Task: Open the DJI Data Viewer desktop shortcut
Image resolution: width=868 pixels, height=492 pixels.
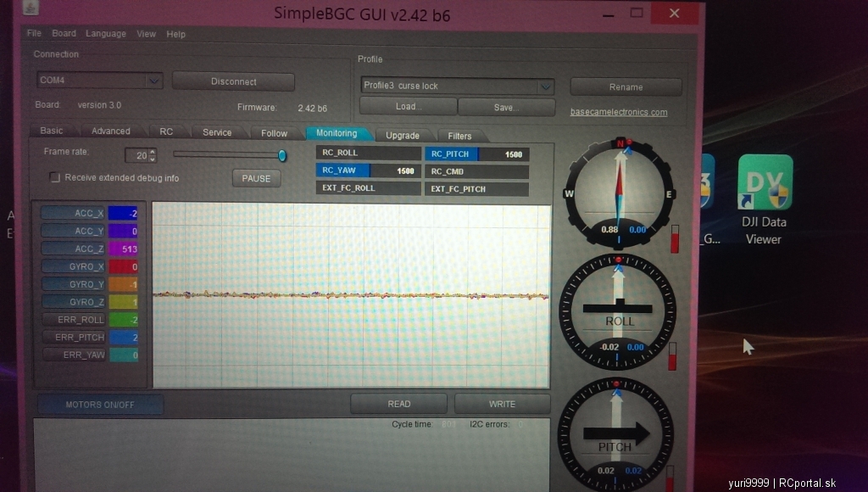Action: [x=765, y=200]
